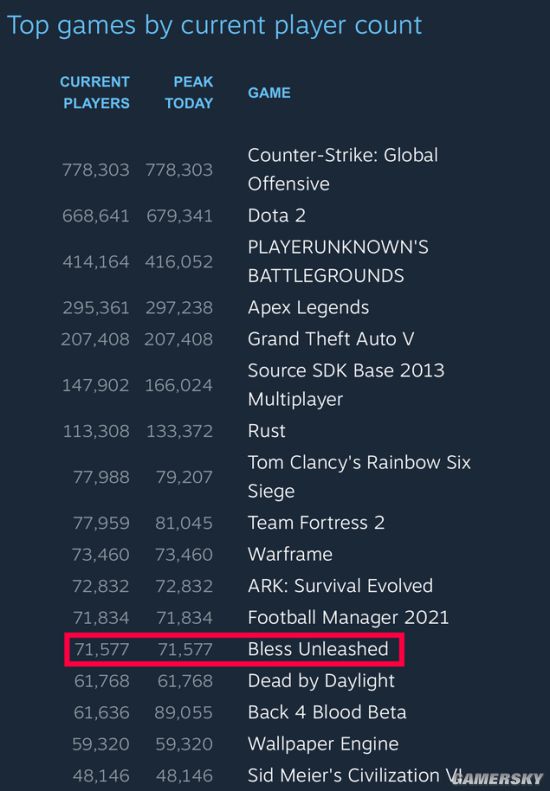Open Apex Legends game page
This screenshot has height=791, width=550.
coord(308,308)
